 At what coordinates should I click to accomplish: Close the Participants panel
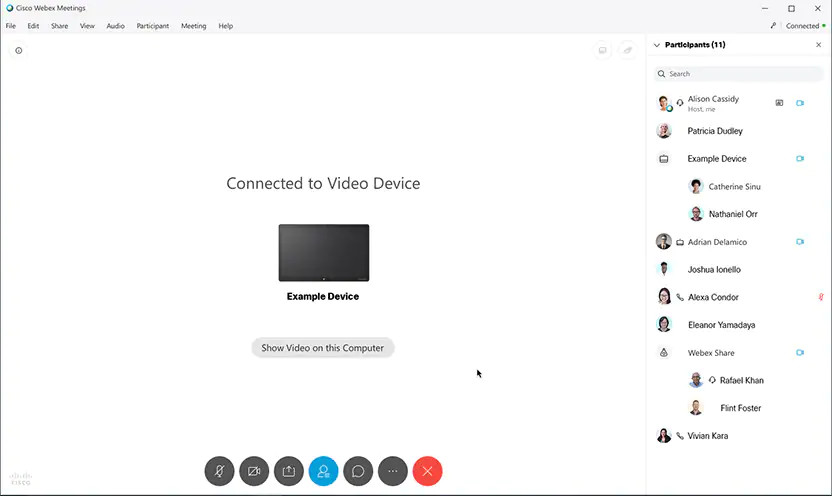(x=818, y=45)
